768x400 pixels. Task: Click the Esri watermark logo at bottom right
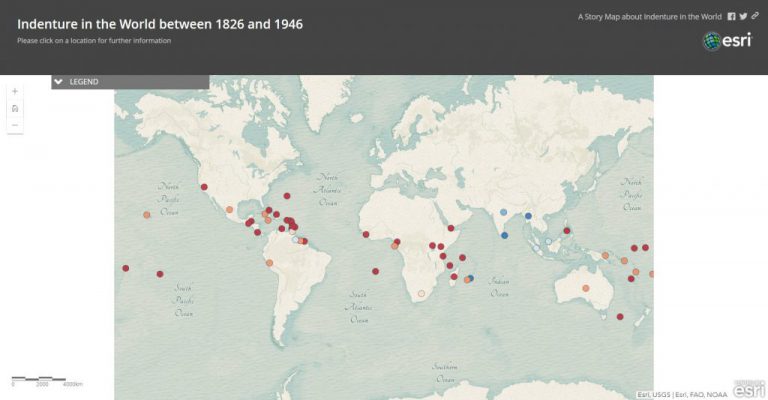click(x=749, y=390)
